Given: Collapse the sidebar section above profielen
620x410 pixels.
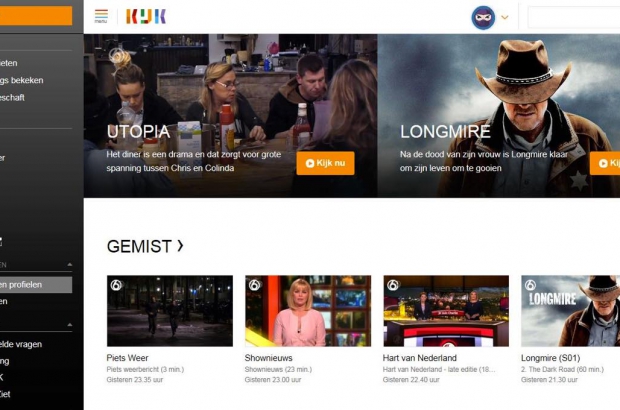Looking at the screenshot, I should 70,265.
